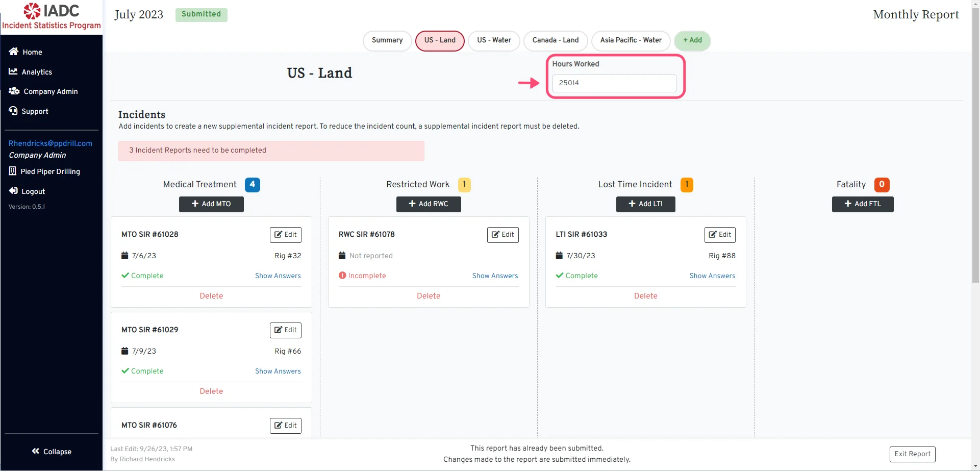Select the US - Land tab

440,40
